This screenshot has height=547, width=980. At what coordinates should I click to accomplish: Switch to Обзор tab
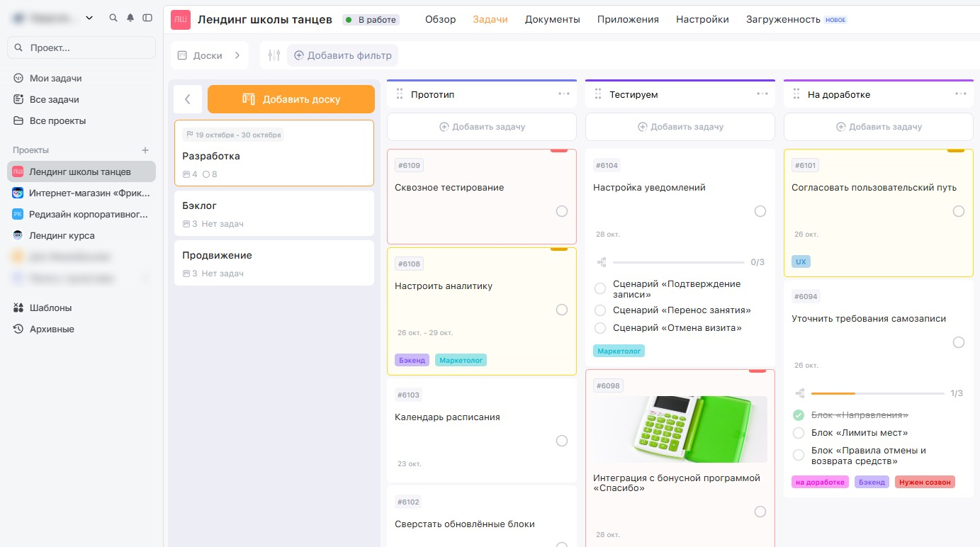[x=441, y=20]
